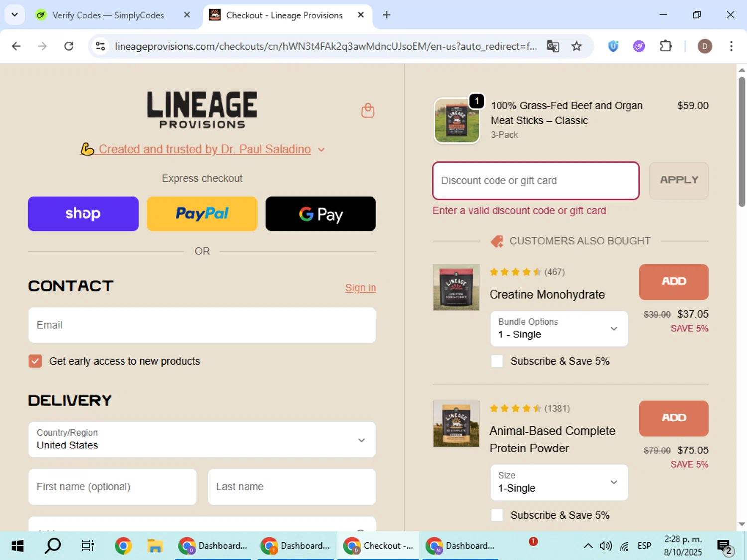This screenshot has width=747, height=560.
Task: Open Protein Powder Size dropdown
Action: (x=559, y=482)
